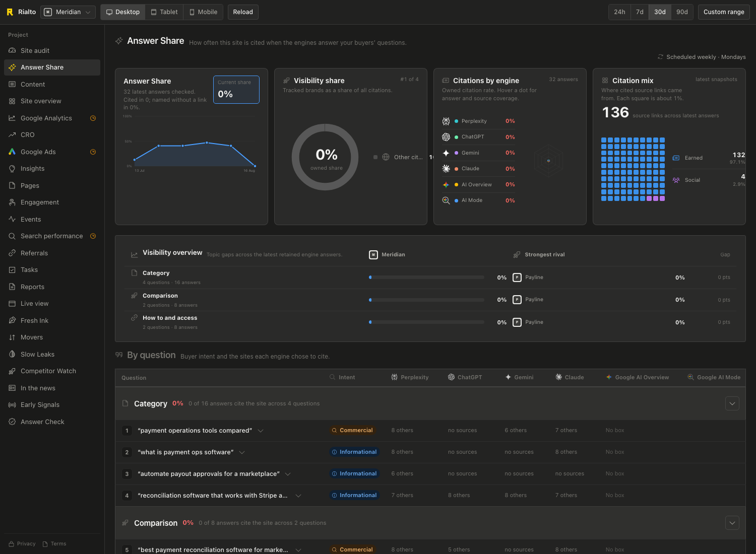The width and height of the screenshot is (756, 554).
Task: Open the Engagement icon in sidebar
Action: tap(12, 202)
